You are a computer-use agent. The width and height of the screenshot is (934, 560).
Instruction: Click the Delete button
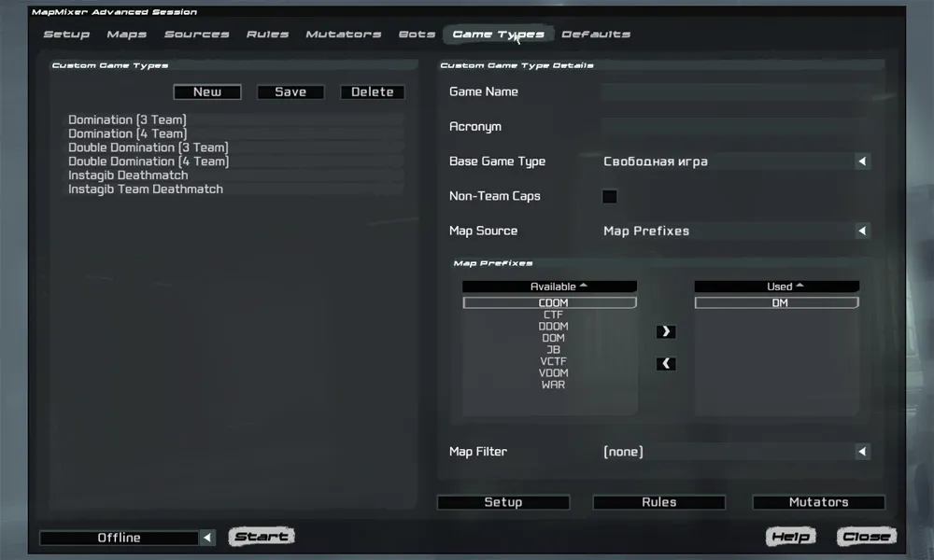click(373, 91)
